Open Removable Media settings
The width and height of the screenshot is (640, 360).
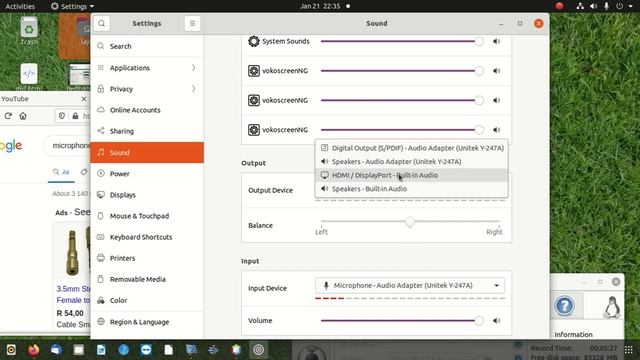coord(147,279)
